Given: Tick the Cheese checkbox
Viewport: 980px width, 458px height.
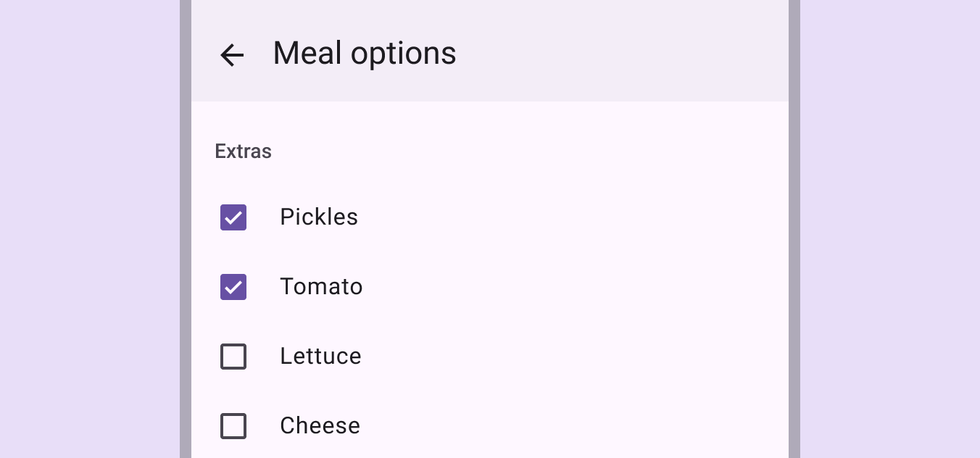Looking at the screenshot, I should pyautogui.click(x=233, y=426).
